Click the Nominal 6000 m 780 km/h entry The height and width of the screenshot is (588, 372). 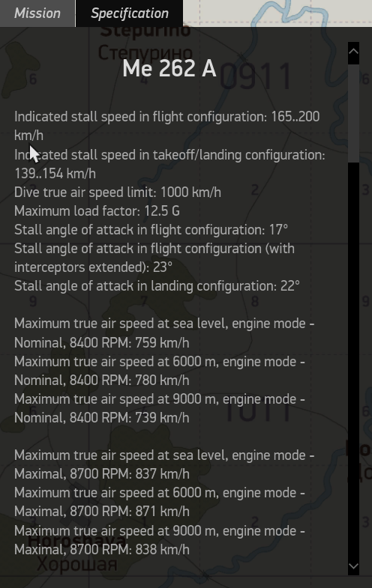(160, 371)
